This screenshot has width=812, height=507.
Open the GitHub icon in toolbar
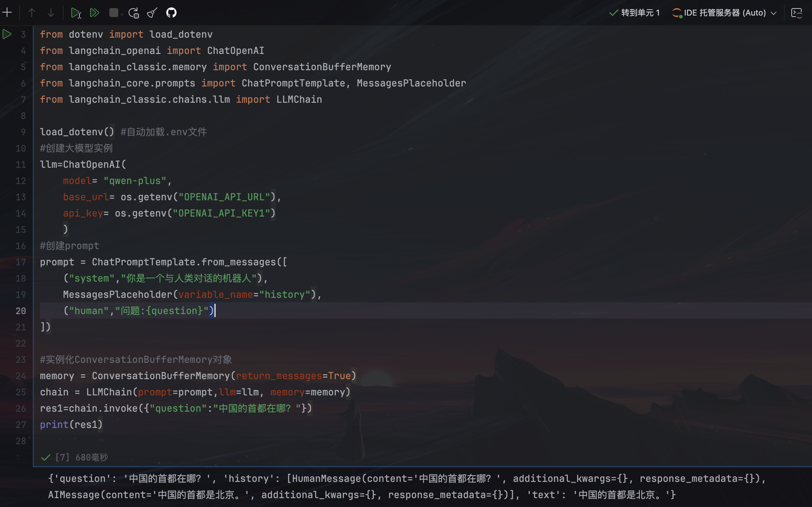point(171,13)
